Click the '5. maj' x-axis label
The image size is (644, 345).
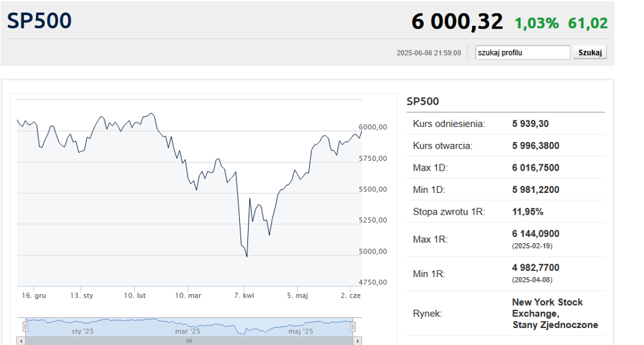point(298,295)
